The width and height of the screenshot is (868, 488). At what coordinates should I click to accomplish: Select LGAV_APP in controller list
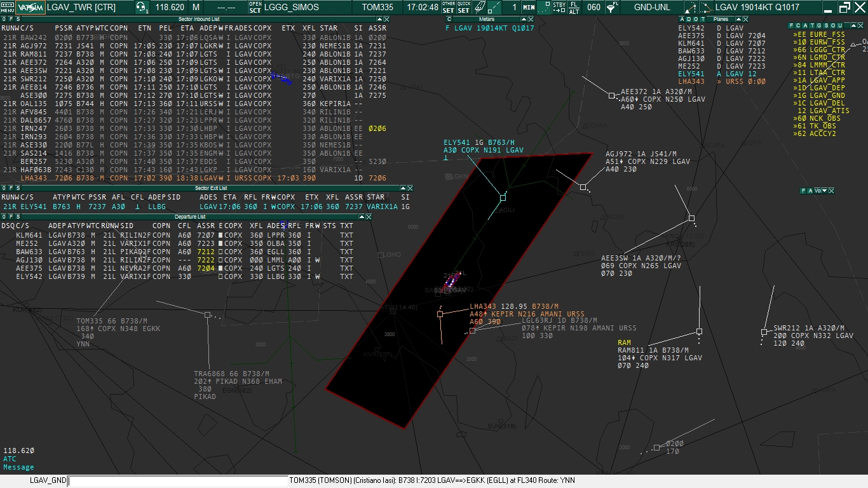pyautogui.click(x=820, y=80)
